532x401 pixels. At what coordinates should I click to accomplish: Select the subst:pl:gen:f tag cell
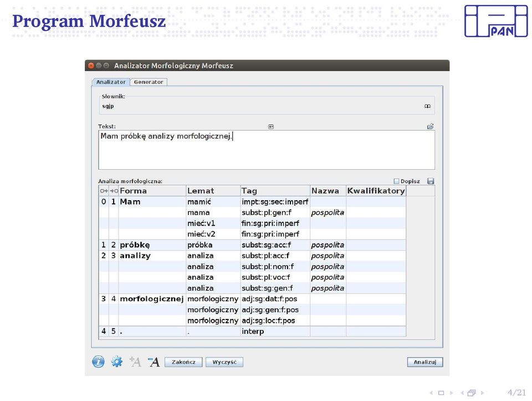point(275,212)
